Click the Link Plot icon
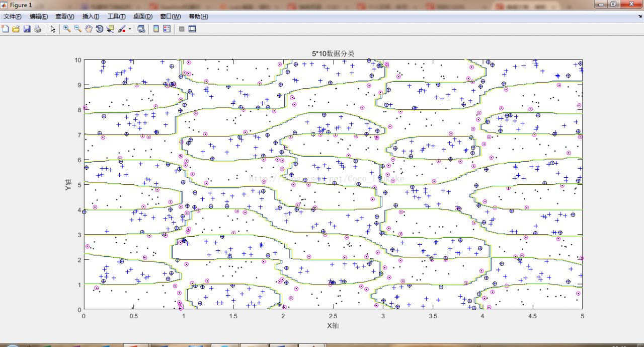Screen dimensions: 644x347 coord(141,29)
